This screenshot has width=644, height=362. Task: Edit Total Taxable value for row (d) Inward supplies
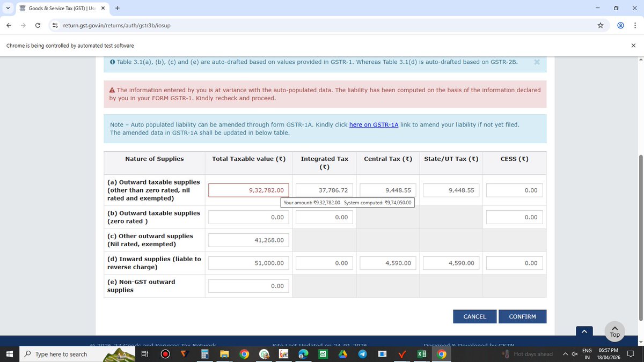point(249,263)
